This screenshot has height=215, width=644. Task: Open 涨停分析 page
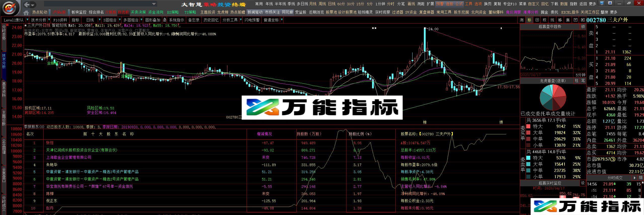pyautogui.click(x=531, y=12)
